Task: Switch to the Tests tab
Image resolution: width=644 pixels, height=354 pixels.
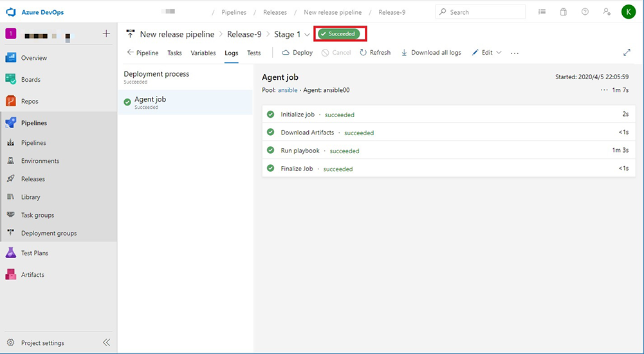Action: tap(254, 53)
